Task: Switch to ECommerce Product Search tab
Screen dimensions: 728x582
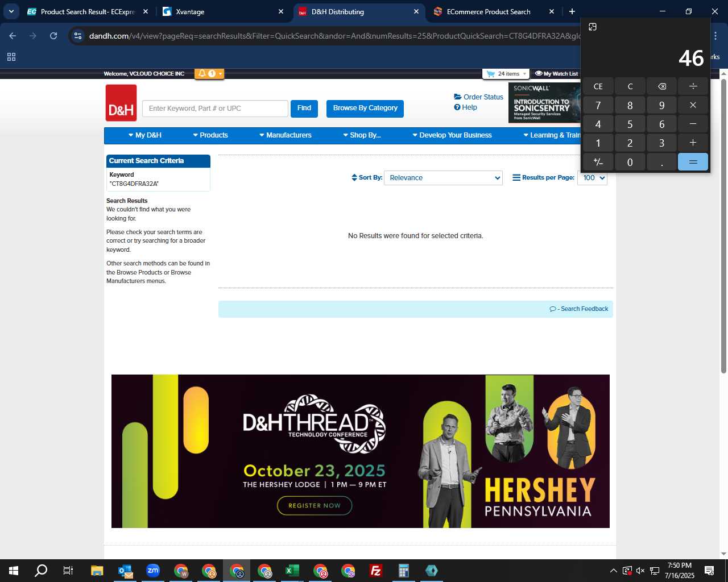Action: [x=494, y=11]
